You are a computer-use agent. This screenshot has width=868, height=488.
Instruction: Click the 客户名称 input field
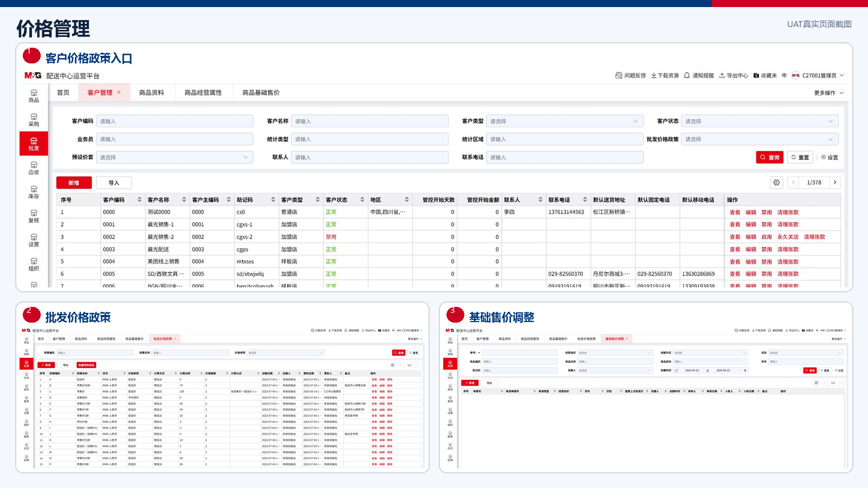pyautogui.click(x=369, y=121)
